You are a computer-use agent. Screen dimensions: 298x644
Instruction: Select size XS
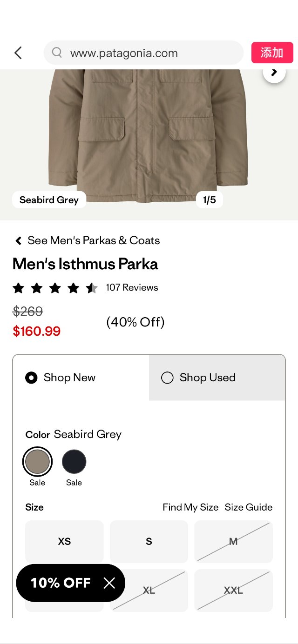64,541
